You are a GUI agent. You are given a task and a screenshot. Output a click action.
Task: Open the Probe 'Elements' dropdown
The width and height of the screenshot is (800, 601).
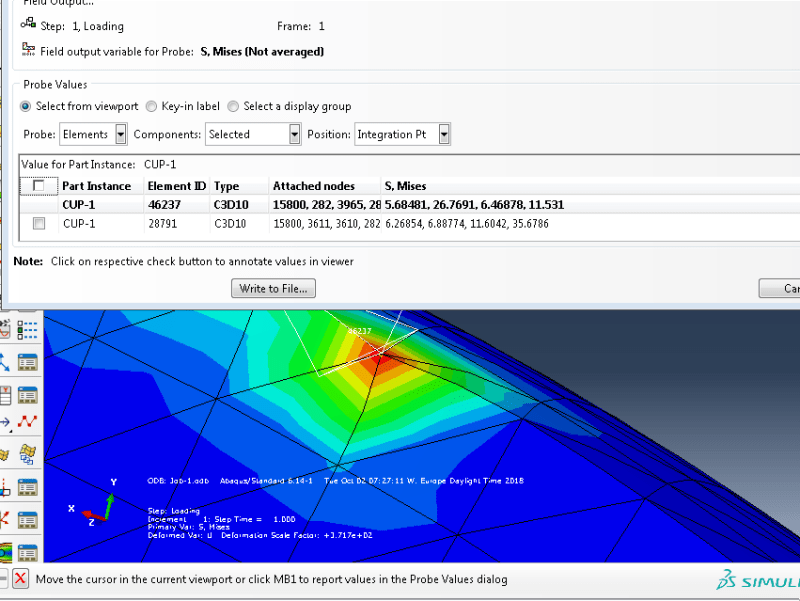93,134
